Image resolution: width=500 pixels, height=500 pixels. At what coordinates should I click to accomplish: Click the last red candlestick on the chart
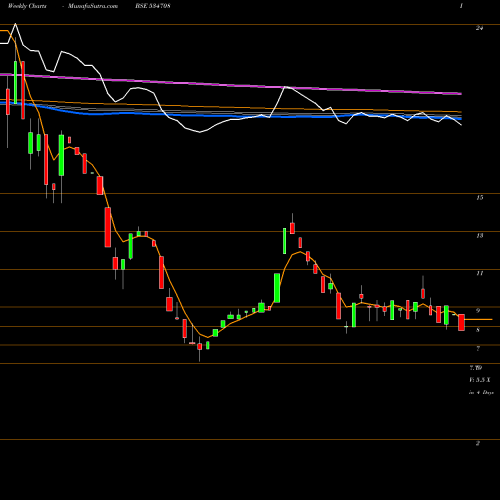point(461,322)
